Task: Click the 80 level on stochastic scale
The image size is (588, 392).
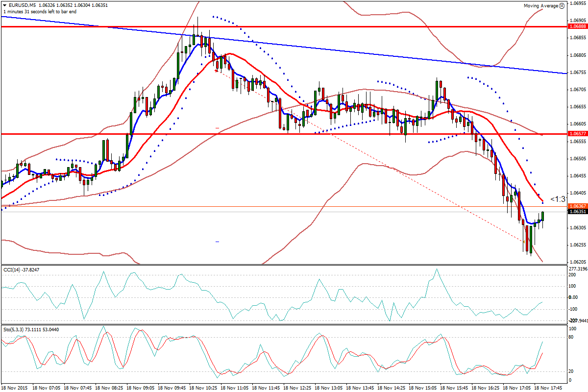Action: point(571,337)
